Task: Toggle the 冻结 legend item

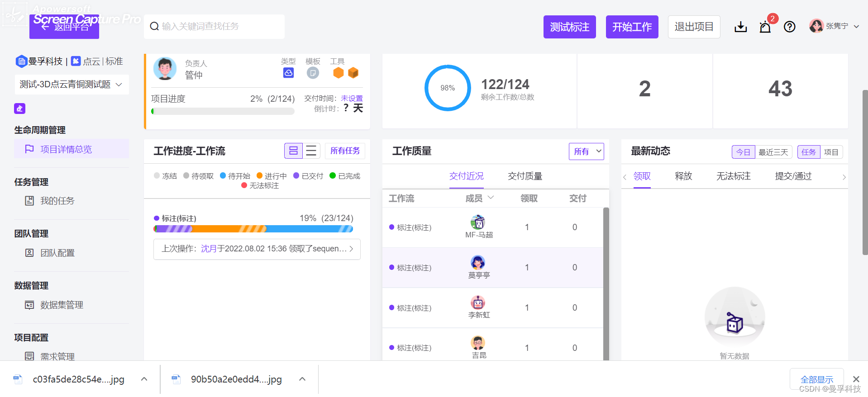Action: point(165,176)
